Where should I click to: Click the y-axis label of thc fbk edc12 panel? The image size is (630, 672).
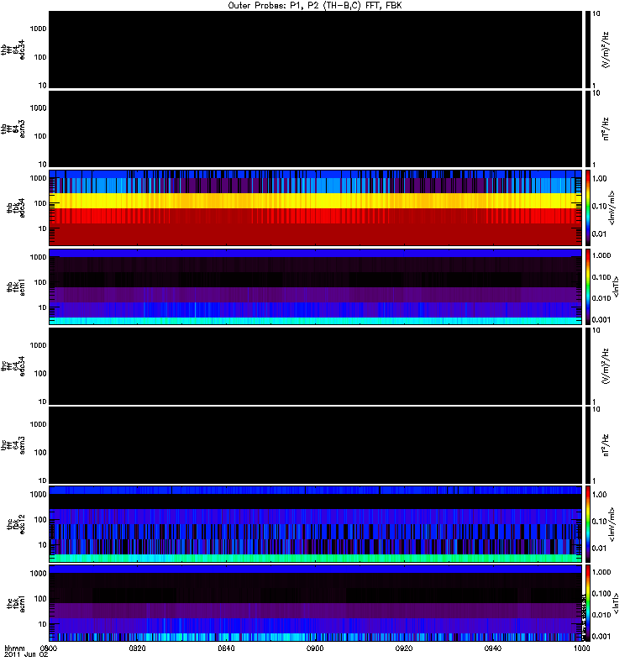pos(12,523)
